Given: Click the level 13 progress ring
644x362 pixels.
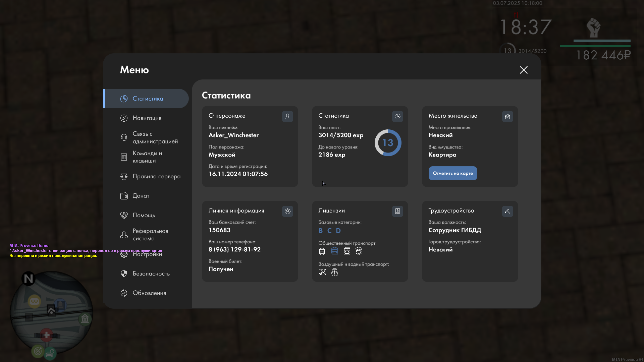Looking at the screenshot, I should 388,143.
